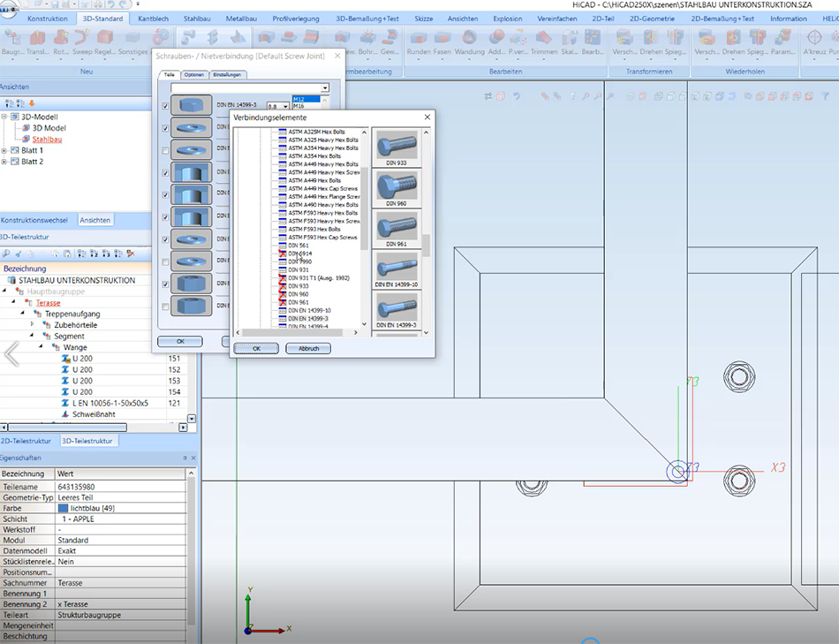839x644 pixels.
Task: Click the A'kreuz crosshair tool icon
Action: pyautogui.click(x=814, y=37)
